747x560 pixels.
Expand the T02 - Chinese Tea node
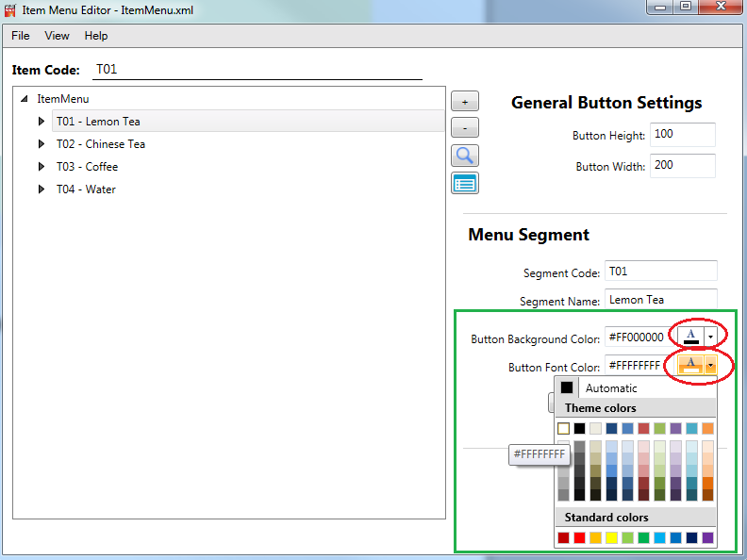click(41, 144)
